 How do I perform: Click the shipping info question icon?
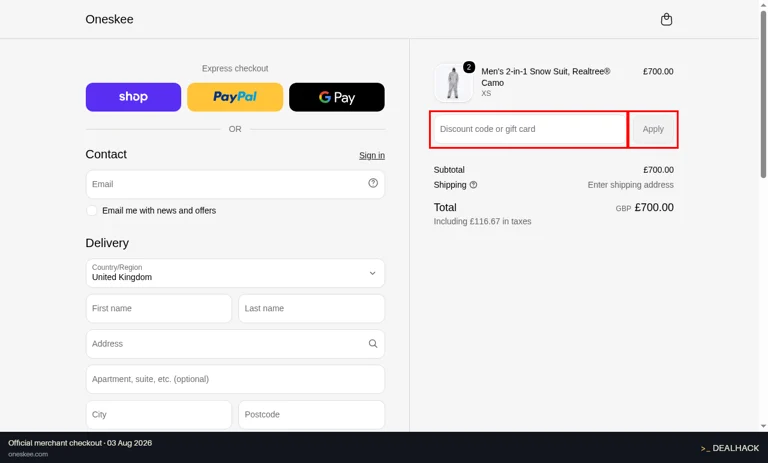pyautogui.click(x=473, y=185)
